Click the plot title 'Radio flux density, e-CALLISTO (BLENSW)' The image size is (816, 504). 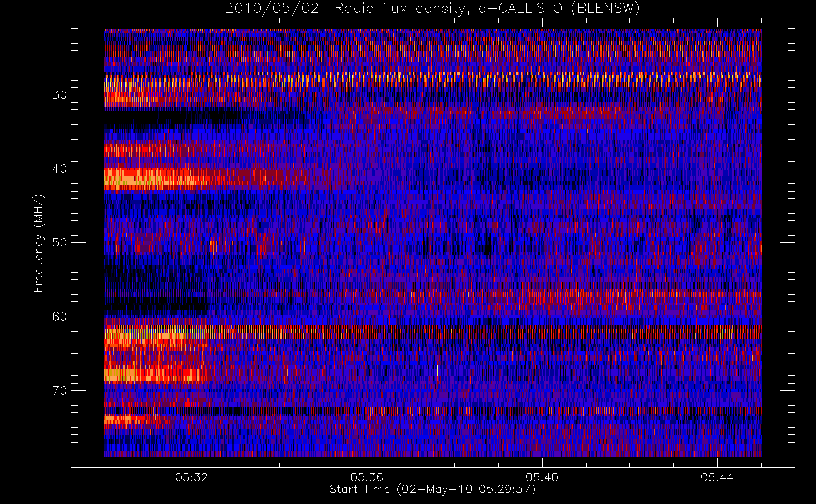point(487,9)
